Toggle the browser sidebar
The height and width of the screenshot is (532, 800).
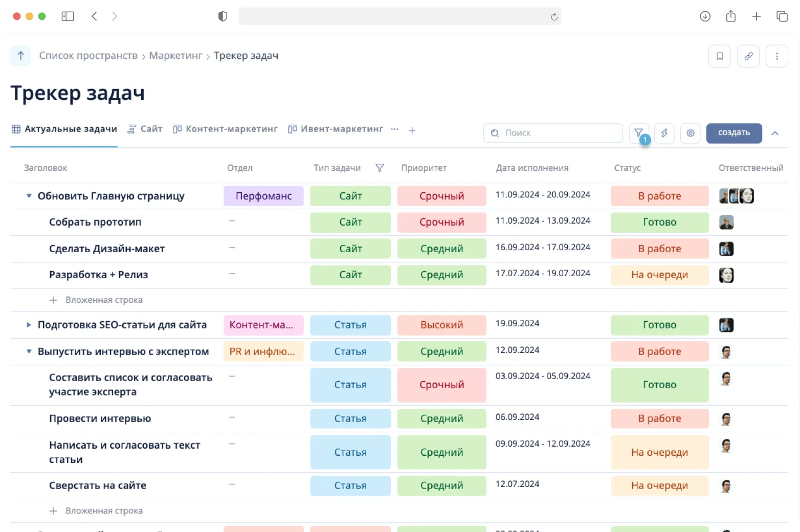click(x=68, y=16)
